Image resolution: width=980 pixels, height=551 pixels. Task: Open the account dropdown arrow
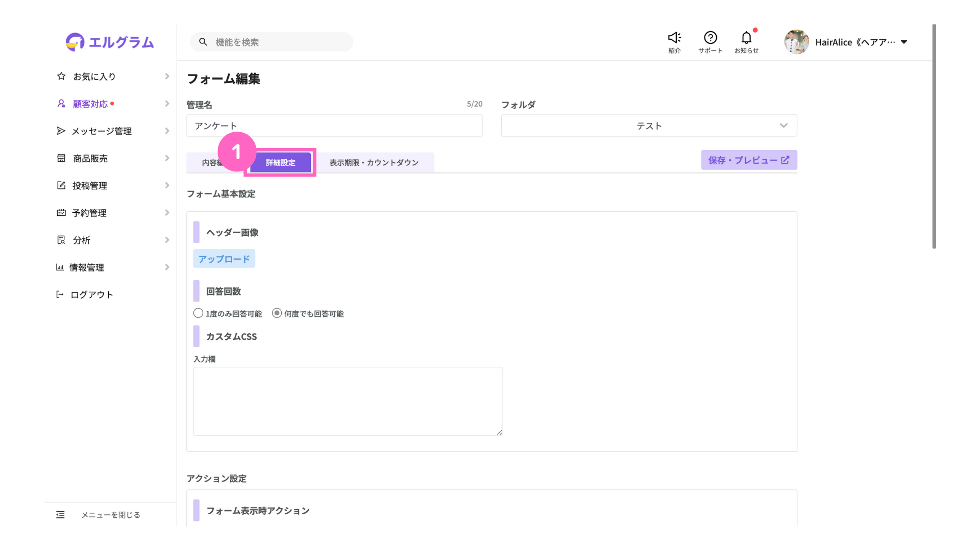pyautogui.click(x=904, y=42)
